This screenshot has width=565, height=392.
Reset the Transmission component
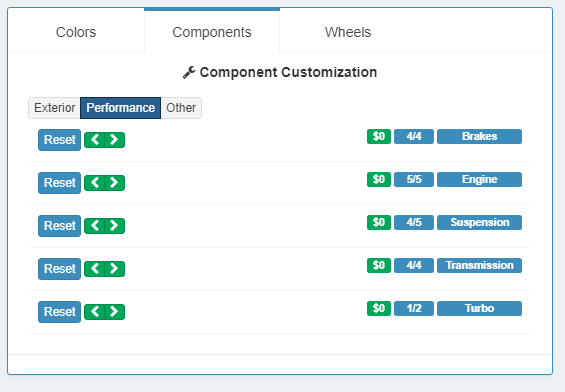(x=59, y=269)
